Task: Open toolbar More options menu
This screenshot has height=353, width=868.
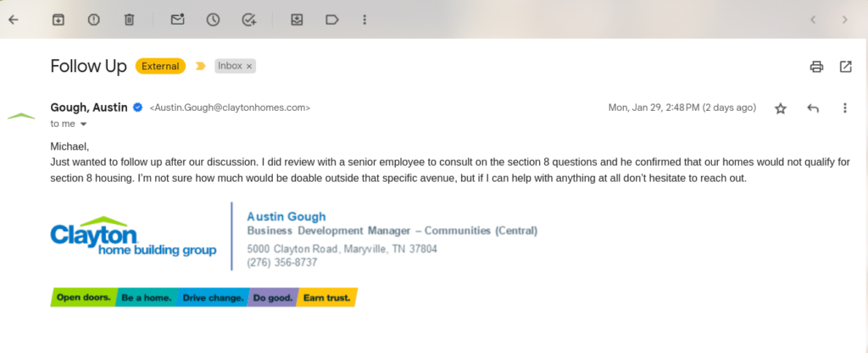Action: pos(364,19)
